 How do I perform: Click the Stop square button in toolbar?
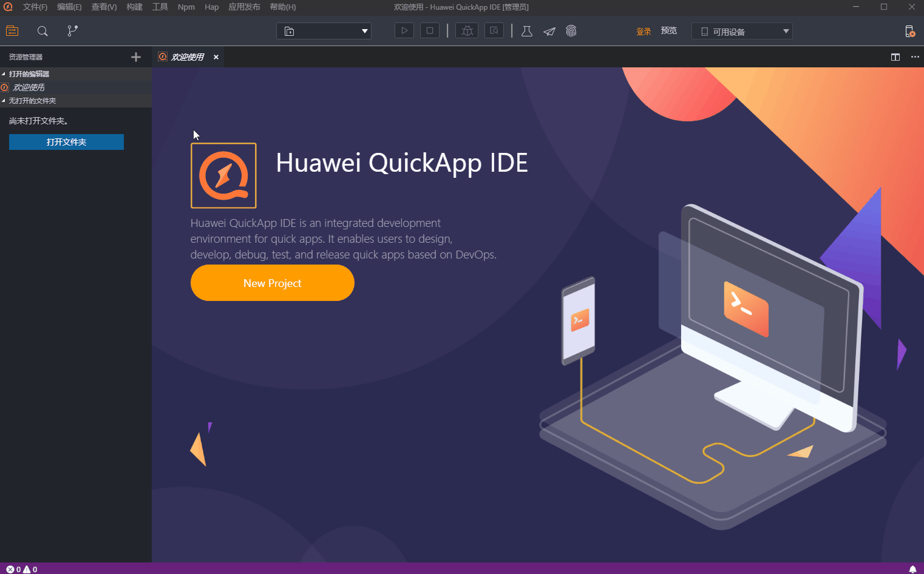point(430,30)
